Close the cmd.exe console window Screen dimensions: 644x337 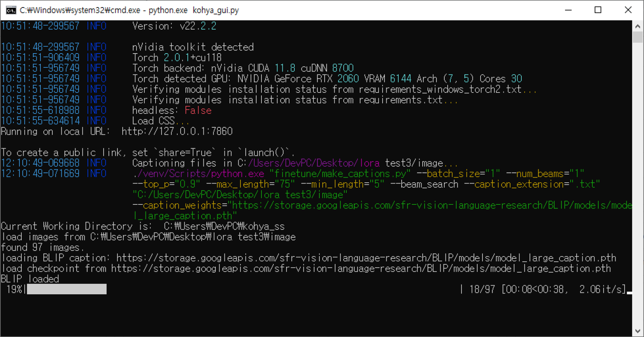[x=628, y=10]
